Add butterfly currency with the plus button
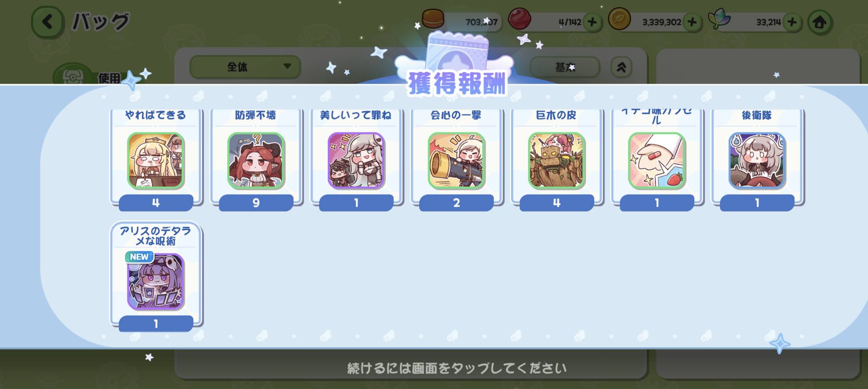 [792, 22]
